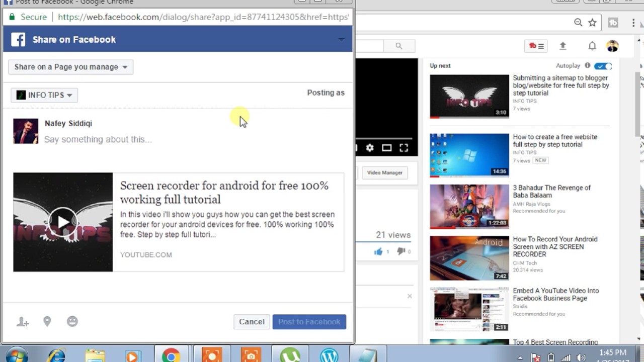Open Chrome's three-dot menu
644x362 pixels.
tap(633, 23)
